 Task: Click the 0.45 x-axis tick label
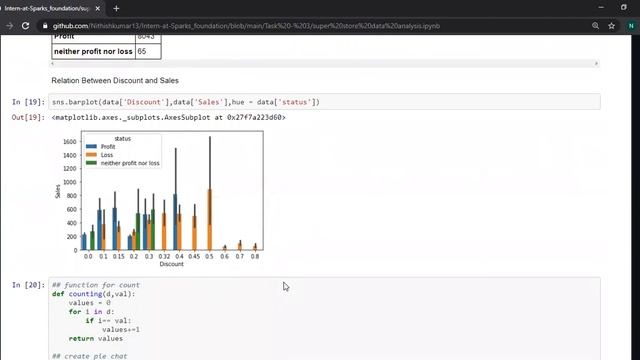tap(194, 256)
